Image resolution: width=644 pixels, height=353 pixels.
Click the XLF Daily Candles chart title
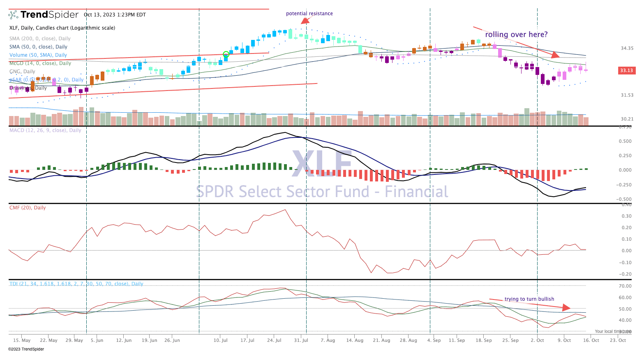point(62,28)
